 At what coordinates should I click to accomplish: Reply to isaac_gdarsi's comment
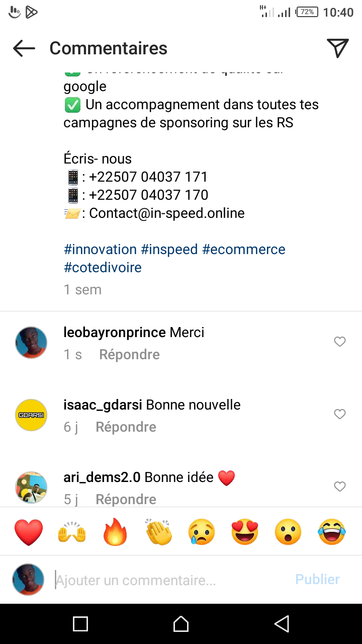(126, 427)
